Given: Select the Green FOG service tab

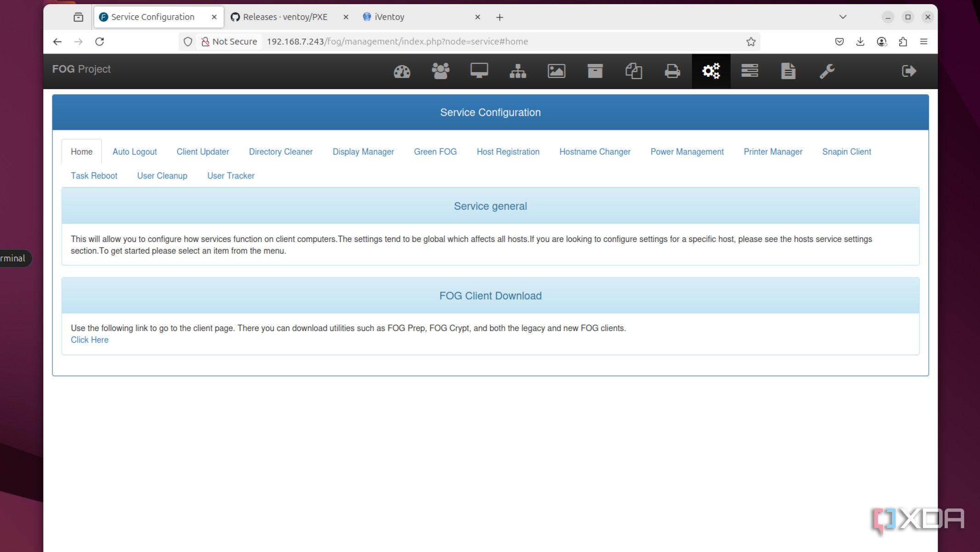Looking at the screenshot, I should pyautogui.click(x=435, y=152).
